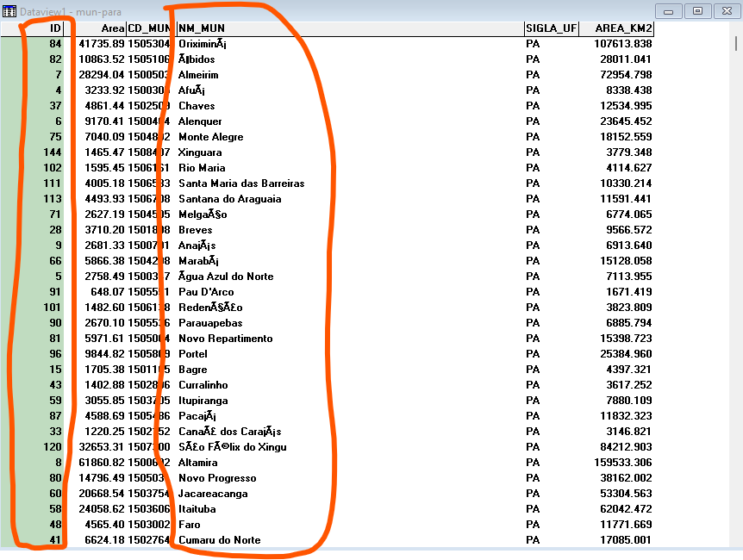743x560 pixels.
Task: Click Area value 41735.89
Action: (102, 44)
